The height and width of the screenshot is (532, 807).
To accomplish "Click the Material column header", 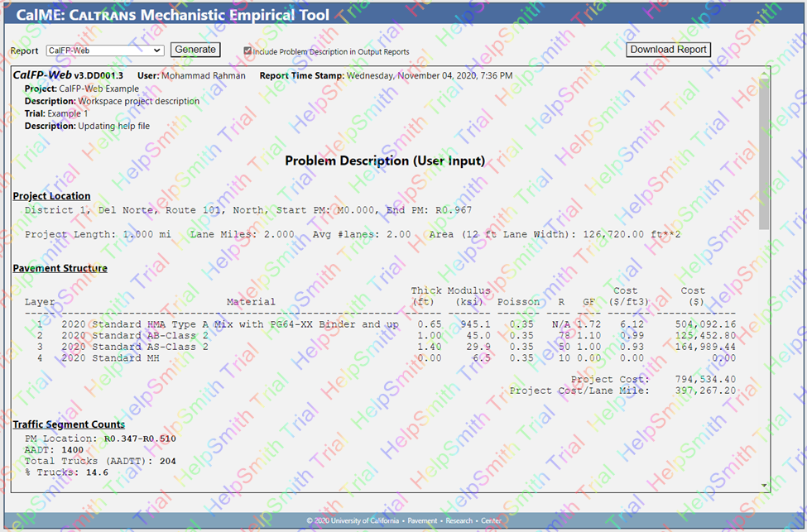I will pyautogui.click(x=251, y=302).
